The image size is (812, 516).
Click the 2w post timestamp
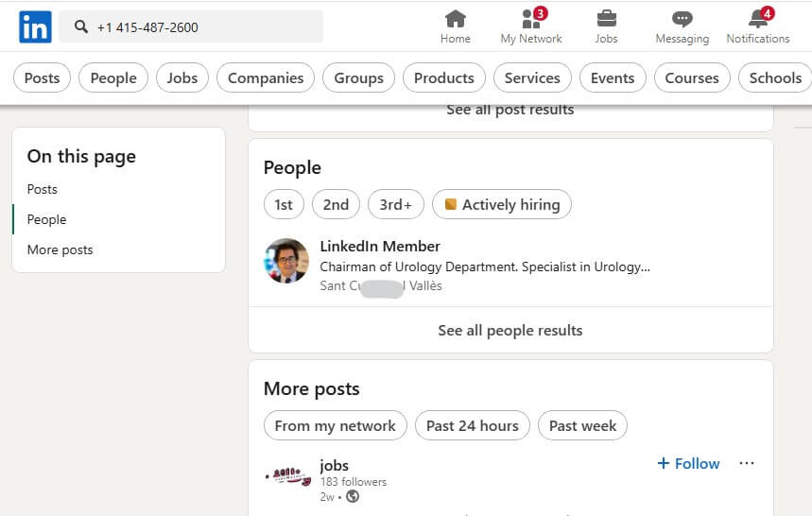tap(327, 497)
